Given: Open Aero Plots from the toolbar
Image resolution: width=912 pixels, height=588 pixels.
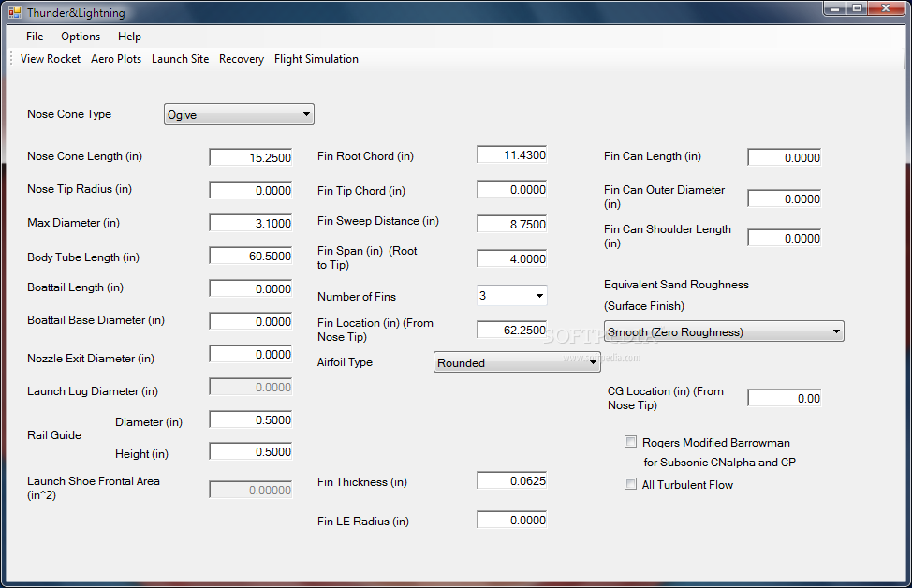Looking at the screenshot, I should point(116,59).
